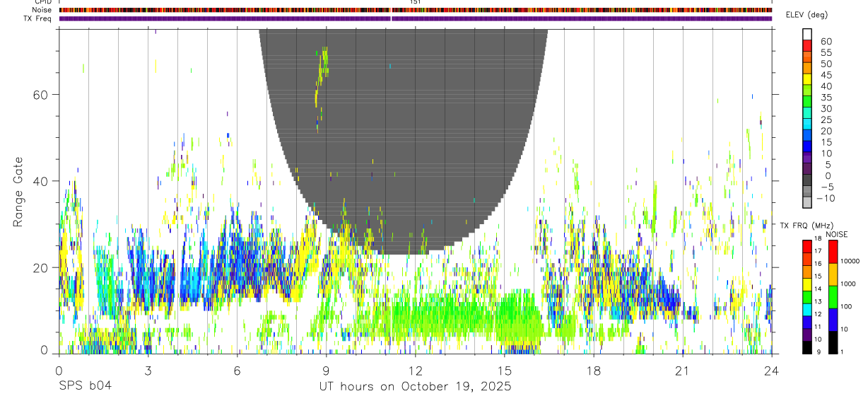Click the x-axis tick label "24"
Viewport: 868px width, 401px height.
772,370
